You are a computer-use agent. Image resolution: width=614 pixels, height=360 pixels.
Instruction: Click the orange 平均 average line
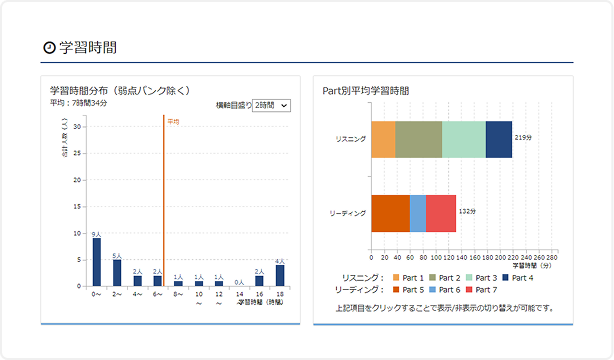pos(164,201)
